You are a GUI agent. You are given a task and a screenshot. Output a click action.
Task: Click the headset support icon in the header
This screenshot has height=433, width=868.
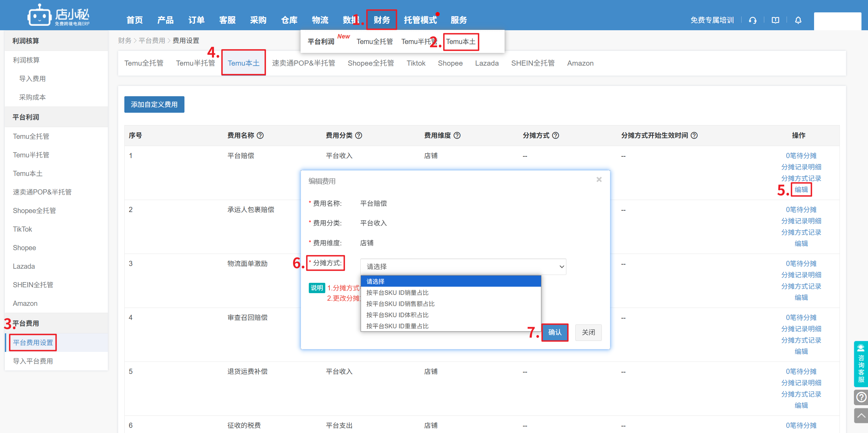click(753, 20)
